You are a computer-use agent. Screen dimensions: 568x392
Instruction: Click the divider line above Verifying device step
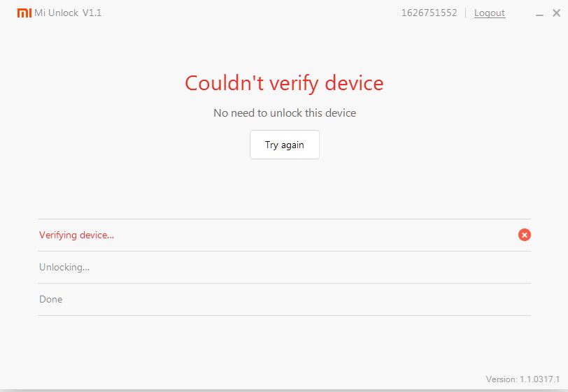coord(284,219)
